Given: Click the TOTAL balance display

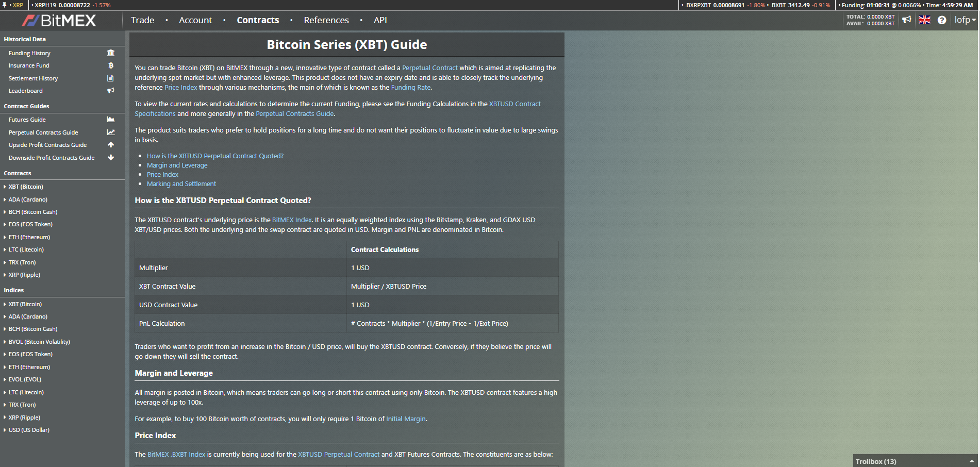Looking at the screenshot, I should pyautogui.click(x=870, y=17).
